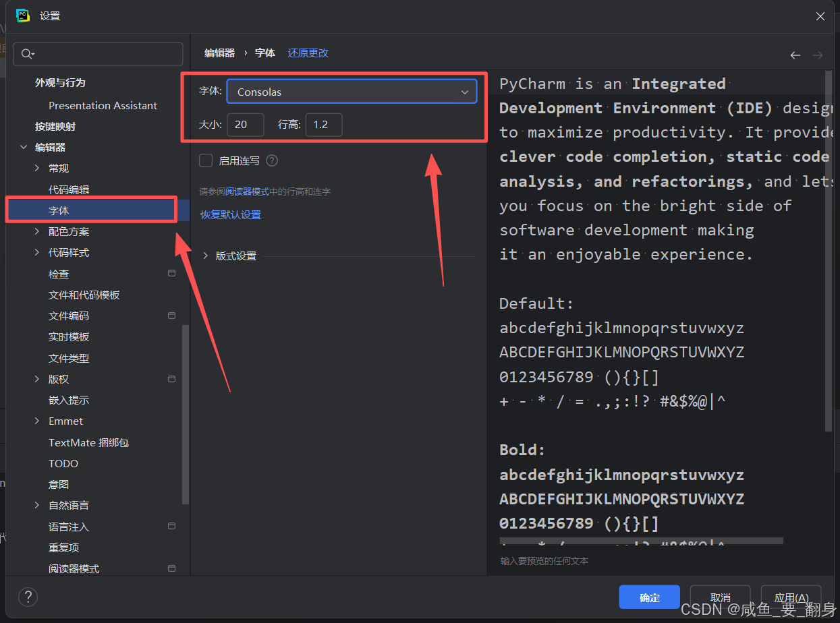Open the 字体 font dropdown showing Consolas

pos(352,92)
